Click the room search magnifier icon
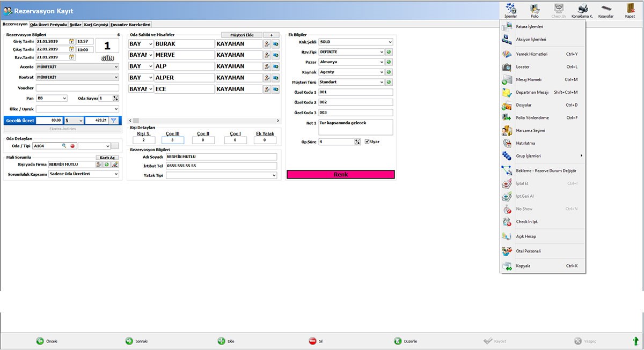Image resolution: width=644 pixels, height=350 pixels. 64,146
